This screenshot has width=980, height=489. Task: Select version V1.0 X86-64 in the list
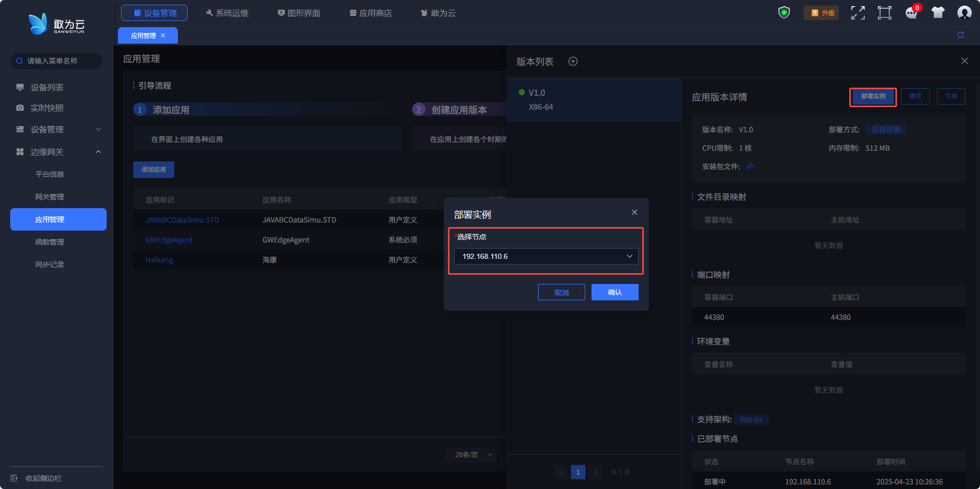pos(594,99)
